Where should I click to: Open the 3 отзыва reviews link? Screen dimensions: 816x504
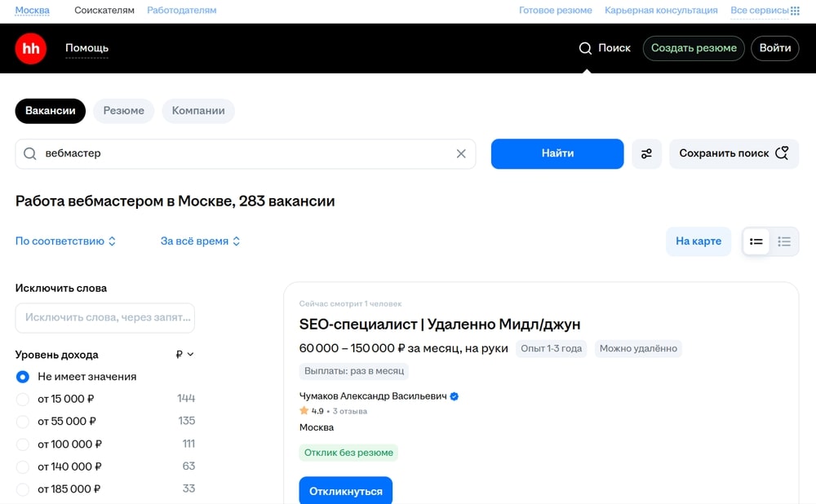350,411
